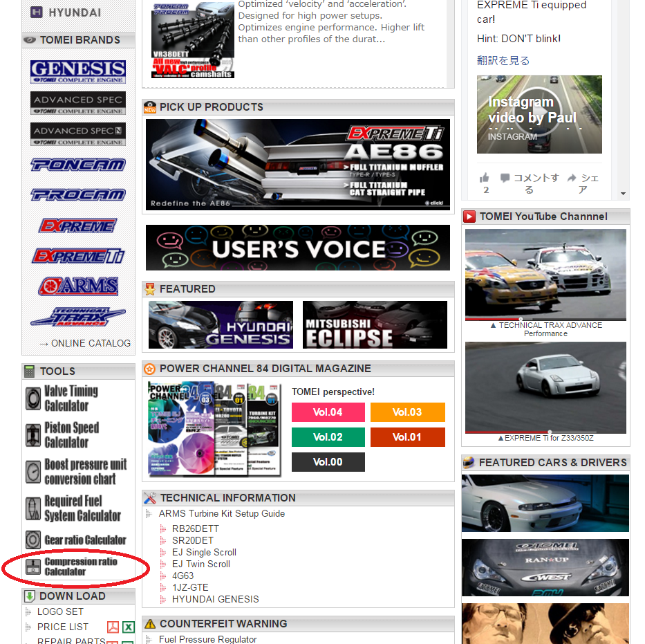Open Gear ratio Calculator link
This screenshot has height=644, width=645.
pyautogui.click(x=85, y=540)
